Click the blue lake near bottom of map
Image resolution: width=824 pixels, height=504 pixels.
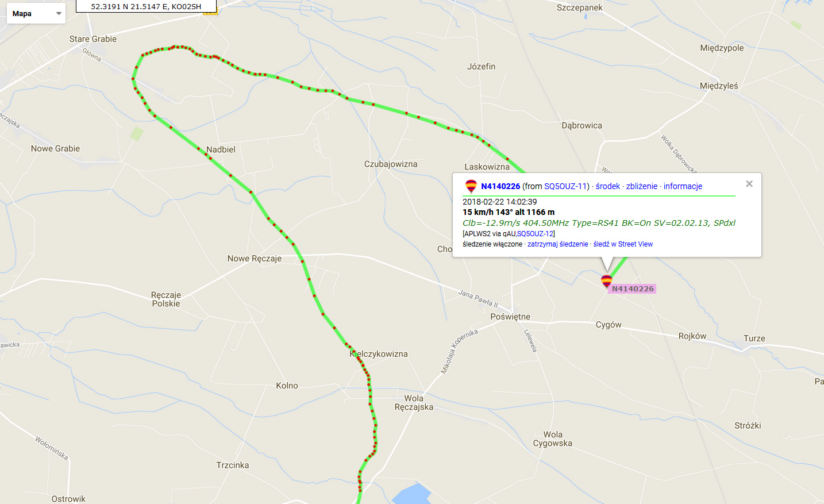[x=411, y=494]
